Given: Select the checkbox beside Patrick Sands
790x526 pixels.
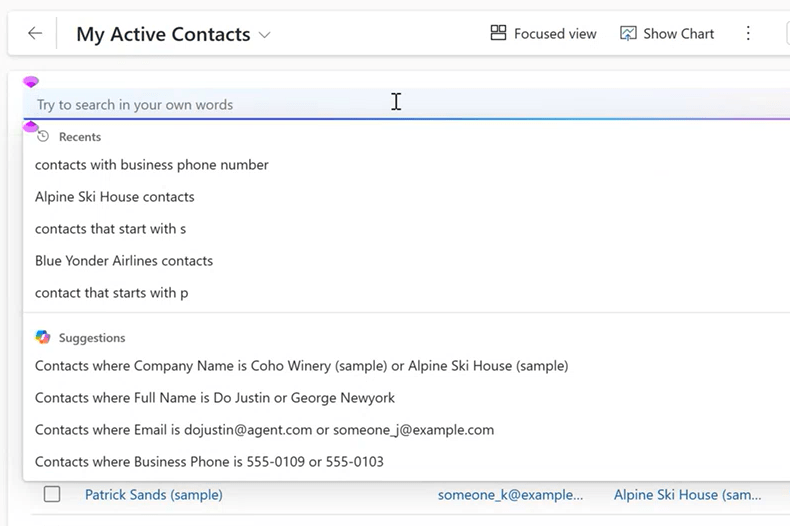Looking at the screenshot, I should click(x=52, y=494).
